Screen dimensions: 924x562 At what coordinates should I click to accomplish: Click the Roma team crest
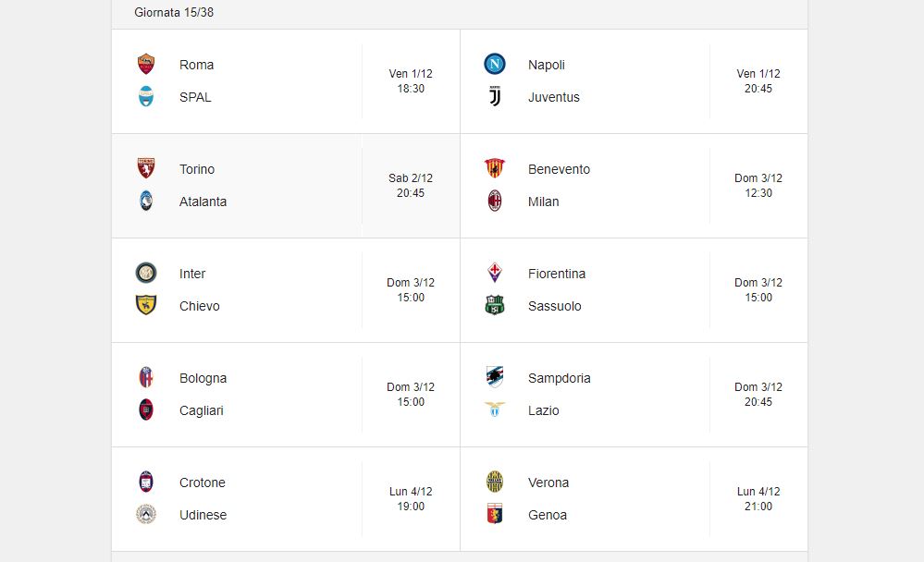coord(145,64)
